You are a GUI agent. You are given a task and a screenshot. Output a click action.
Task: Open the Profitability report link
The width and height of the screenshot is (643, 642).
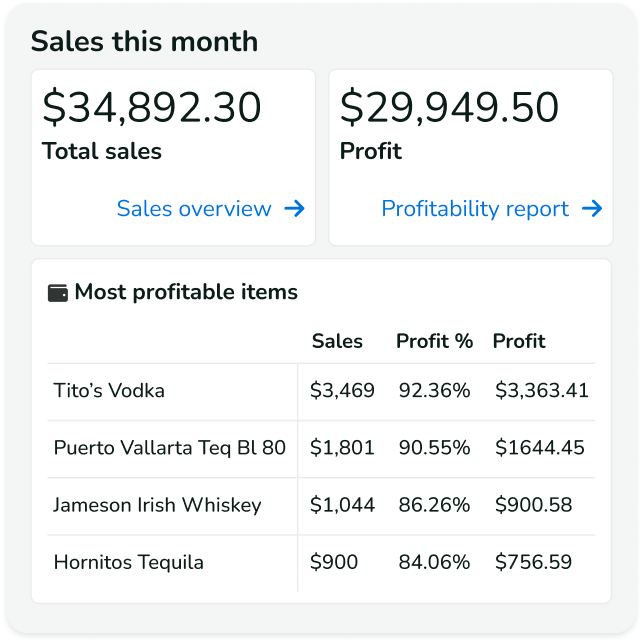tap(475, 209)
